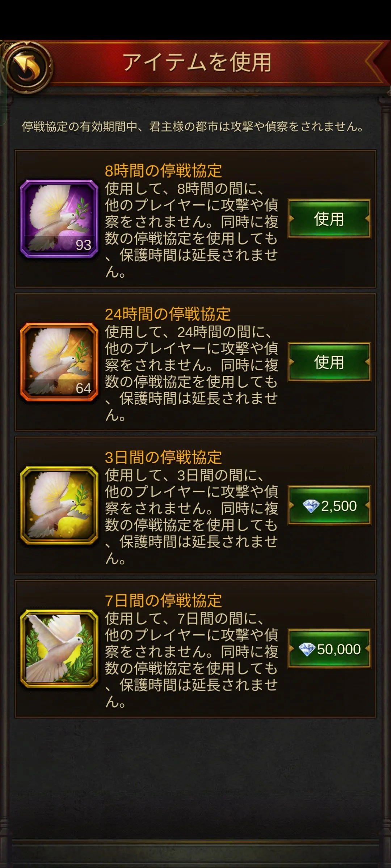Select the 7-day truce dove with wreath icon
Image resolution: width=391 pixels, height=868 pixels.
click(x=59, y=648)
